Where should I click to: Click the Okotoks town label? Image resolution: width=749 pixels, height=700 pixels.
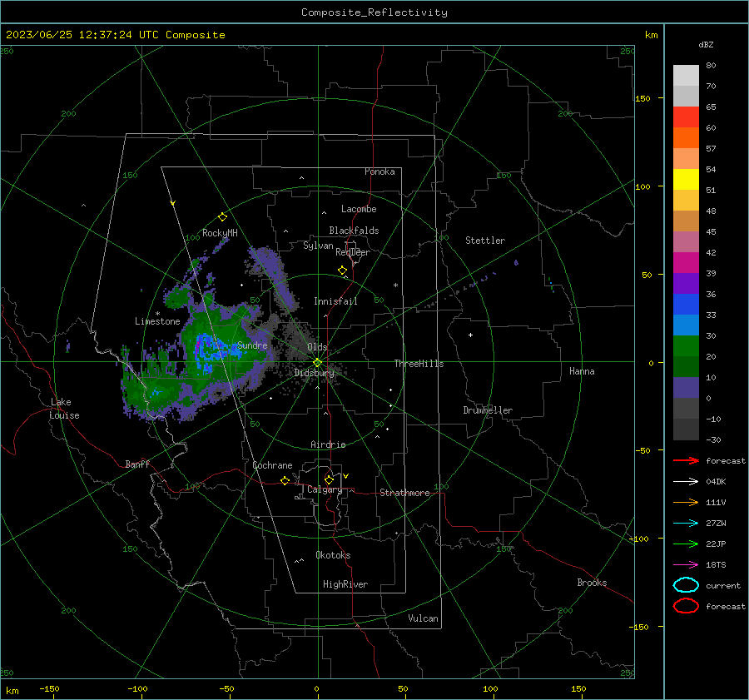[x=333, y=555]
